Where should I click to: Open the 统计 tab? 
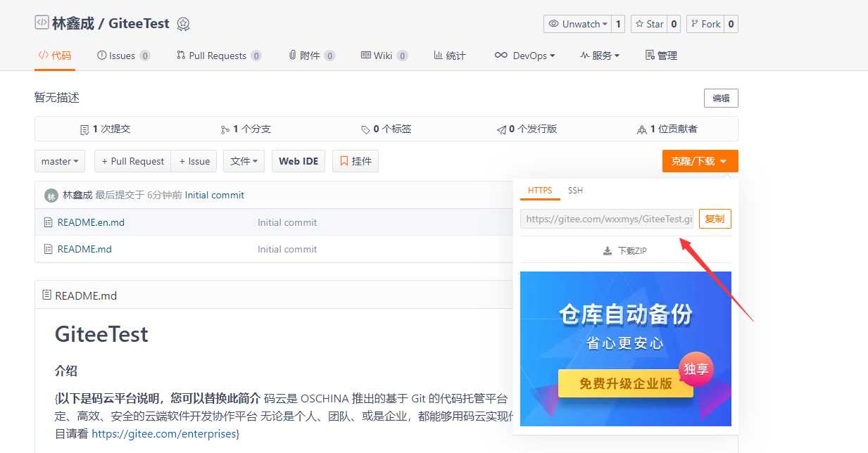tap(450, 56)
